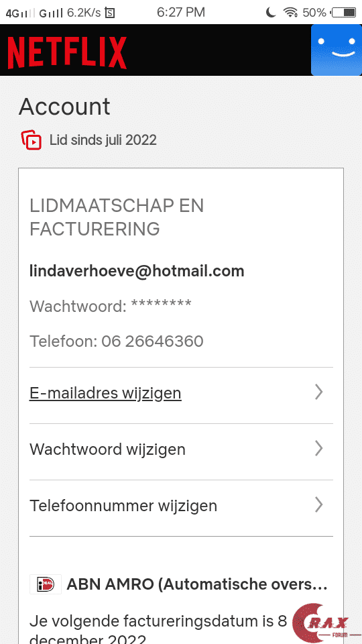Open chevron next to Telefoonnummer wijzigen
Viewport: 362px width, 644px height.
[319, 505]
